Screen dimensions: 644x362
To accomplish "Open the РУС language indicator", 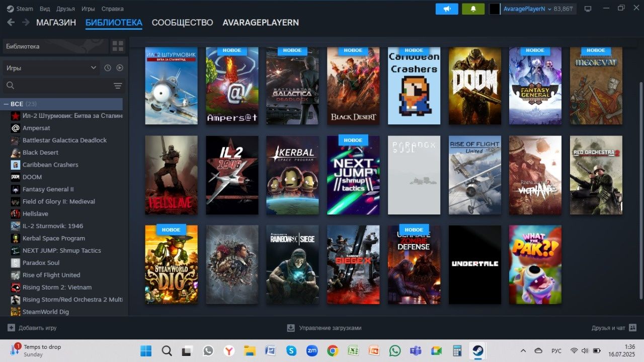I will pyautogui.click(x=556, y=350).
